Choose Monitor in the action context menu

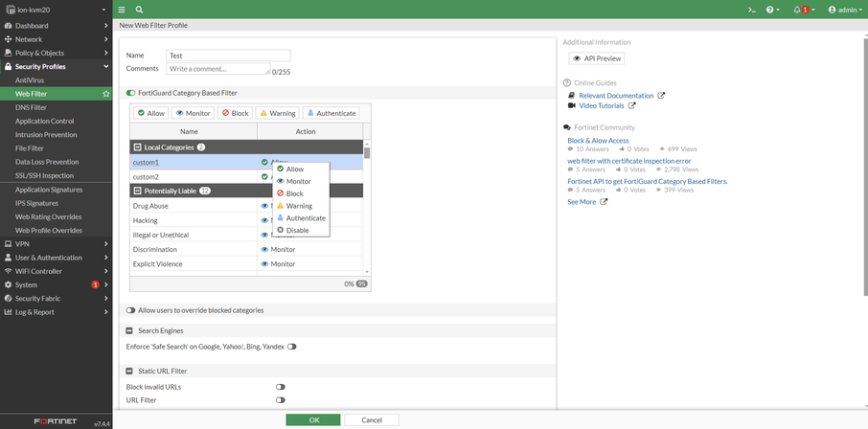coord(301,181)
